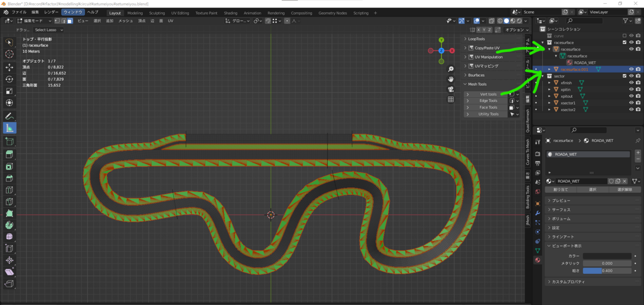This screenshot has height=305, width=644.
Task: Uncheck the racesurface collection checkbox
Action: tap(624, 42)
